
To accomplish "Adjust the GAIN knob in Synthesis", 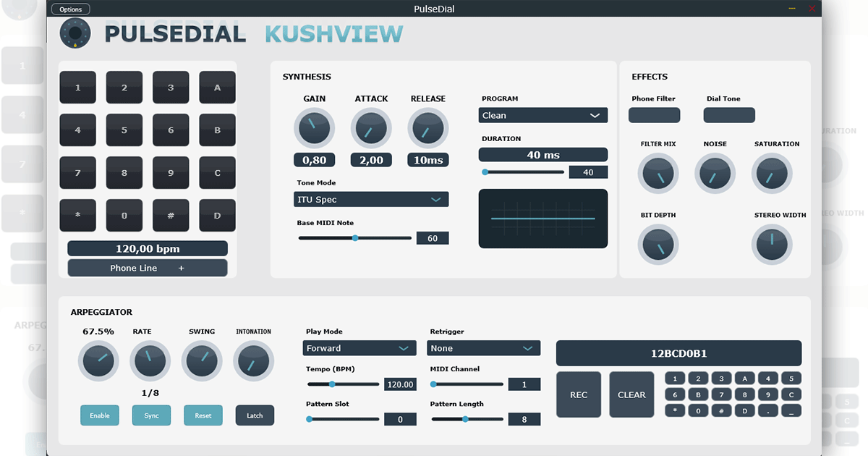I will (x=314, y=127).
